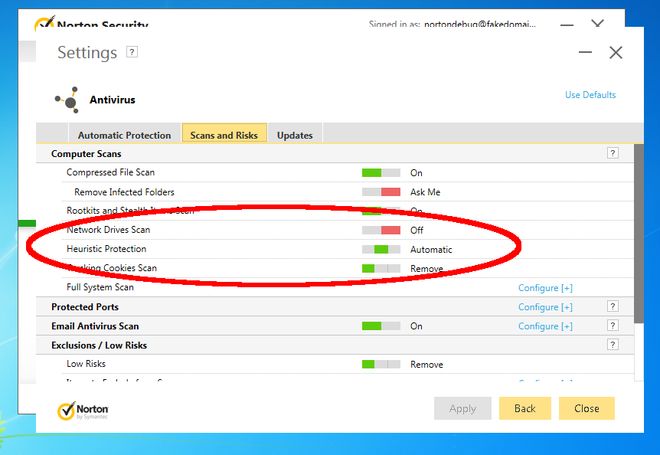Open the Updates tab
The height and width of the screenshot is (455, 660).
click(x=295, y=135)
